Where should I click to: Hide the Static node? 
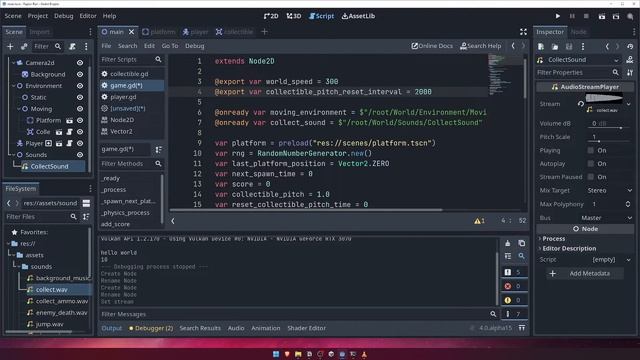click(80, 97)
